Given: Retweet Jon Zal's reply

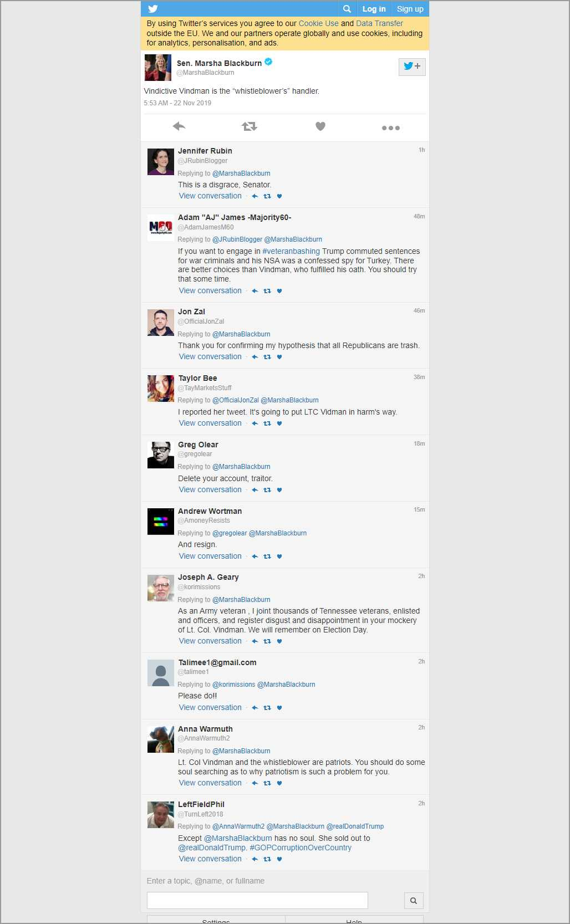Looking at the screenshot, I should point(267,357).
